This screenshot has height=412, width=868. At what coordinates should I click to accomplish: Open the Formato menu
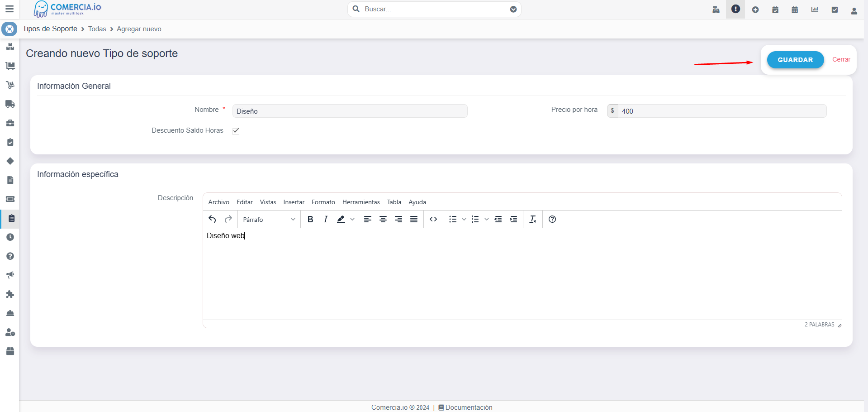(x=323, y=202)
